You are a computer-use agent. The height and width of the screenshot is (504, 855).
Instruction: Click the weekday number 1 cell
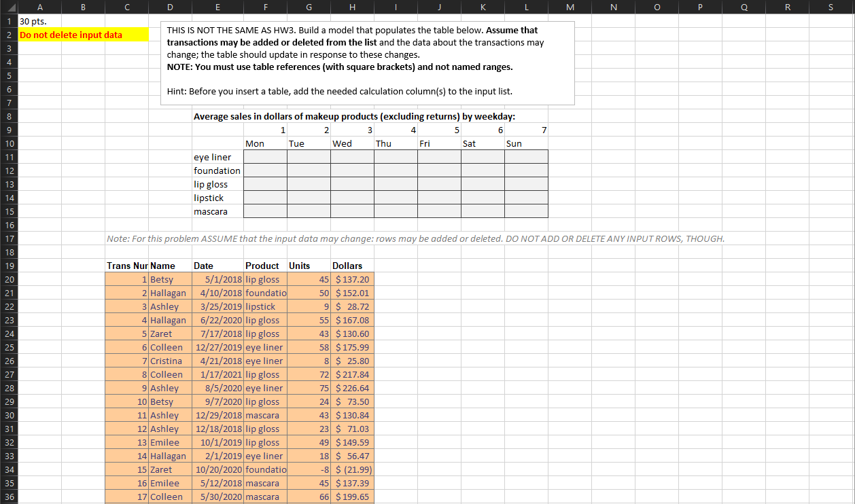265,130
